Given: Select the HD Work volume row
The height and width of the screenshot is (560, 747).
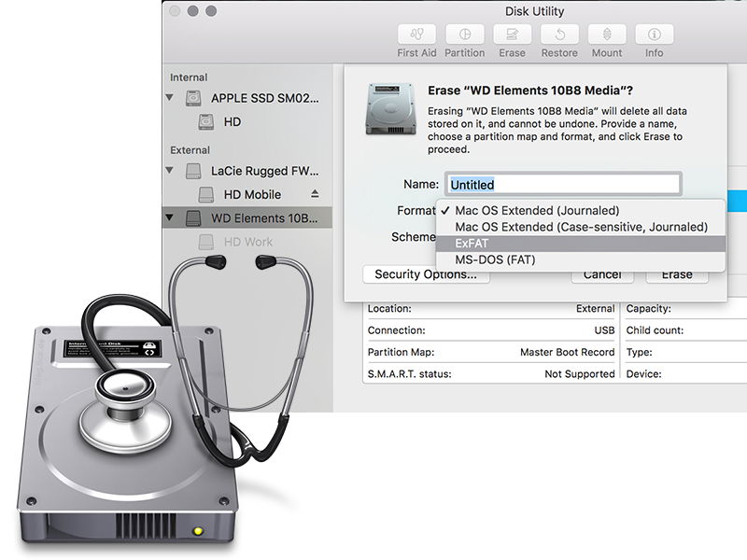Looking at the screenshot, I should [247, 242].
